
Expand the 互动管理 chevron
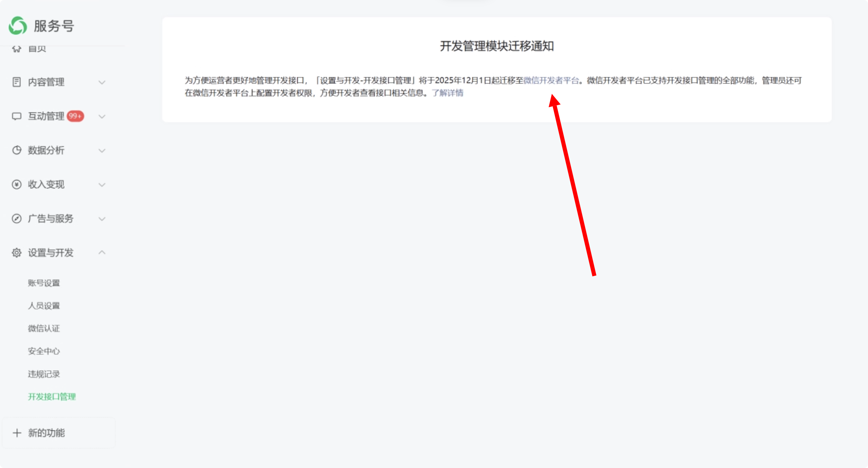pyautogui.click(x=102, y=116)
